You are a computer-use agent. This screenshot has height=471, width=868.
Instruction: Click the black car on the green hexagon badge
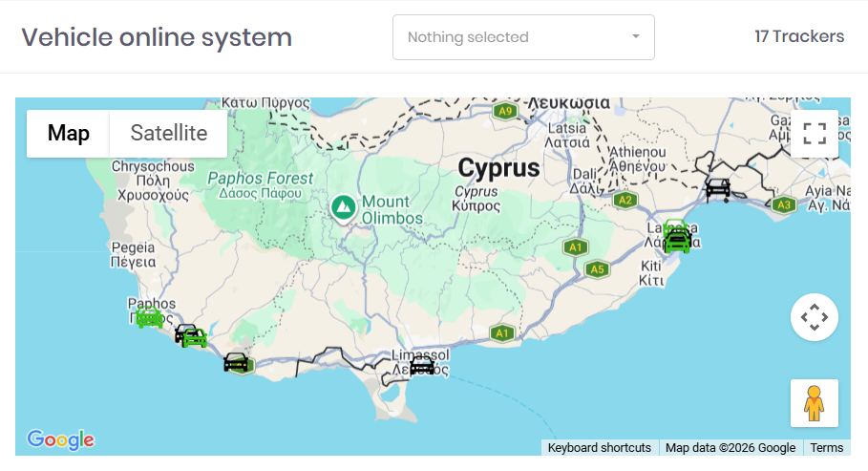pyautogui.click(x=236, y=362)
